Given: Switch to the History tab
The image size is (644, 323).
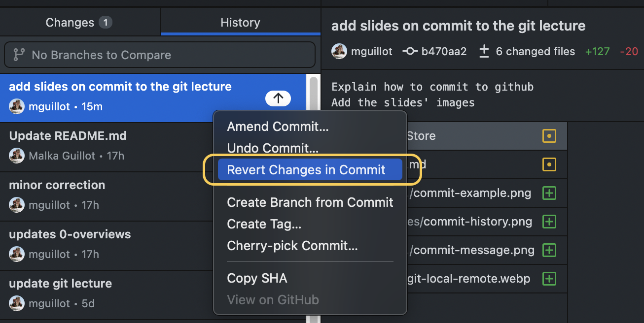Looking at the screenshot, I should coord(240,23).
